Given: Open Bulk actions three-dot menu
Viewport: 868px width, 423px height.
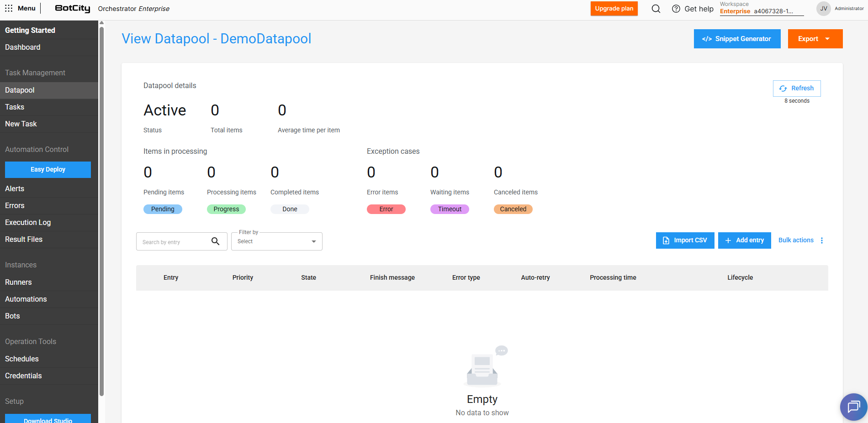Looking at the screenshot, I should tap(821, 240).
